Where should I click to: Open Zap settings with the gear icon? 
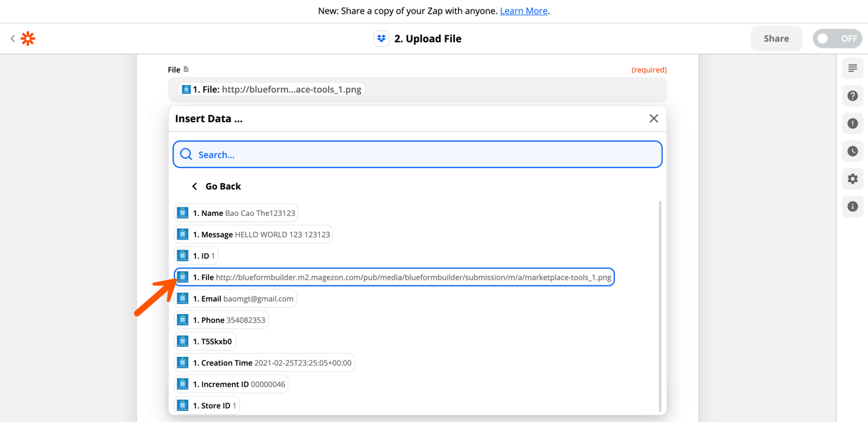tap(852, 179)
